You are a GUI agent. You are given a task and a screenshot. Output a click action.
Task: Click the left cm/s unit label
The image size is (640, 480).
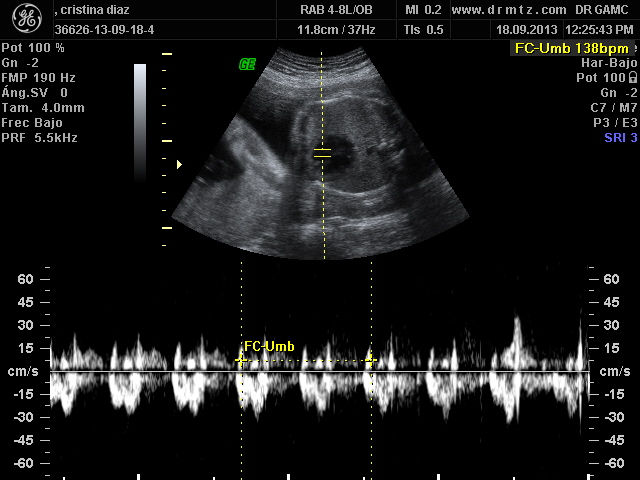(23, 371)
